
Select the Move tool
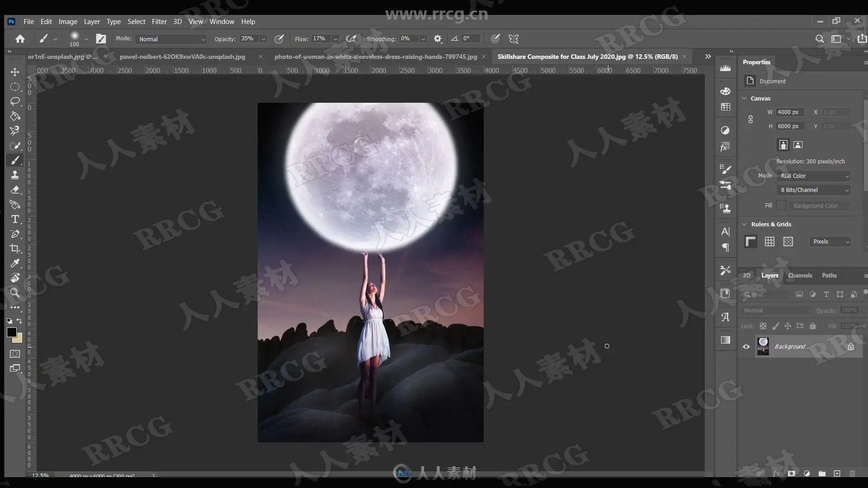(15, 72)
